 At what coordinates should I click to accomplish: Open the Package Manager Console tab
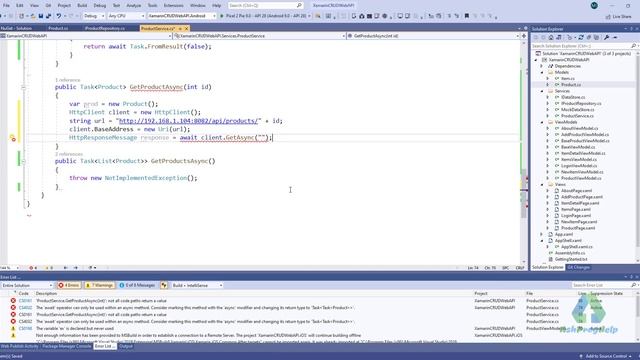[67, 346]
